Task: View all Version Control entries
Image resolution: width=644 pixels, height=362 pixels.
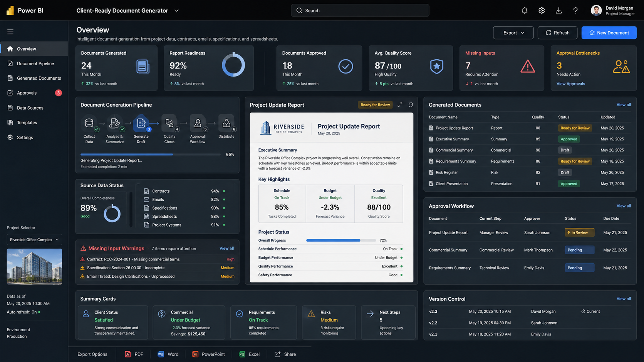Action: pyautogui.click(x=623, y=299)
